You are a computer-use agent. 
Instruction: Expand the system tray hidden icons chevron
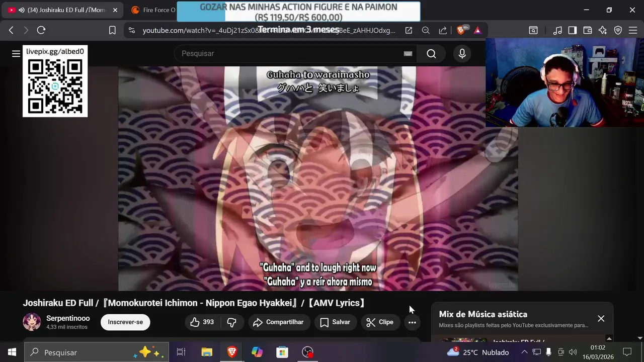coord(524,352)
